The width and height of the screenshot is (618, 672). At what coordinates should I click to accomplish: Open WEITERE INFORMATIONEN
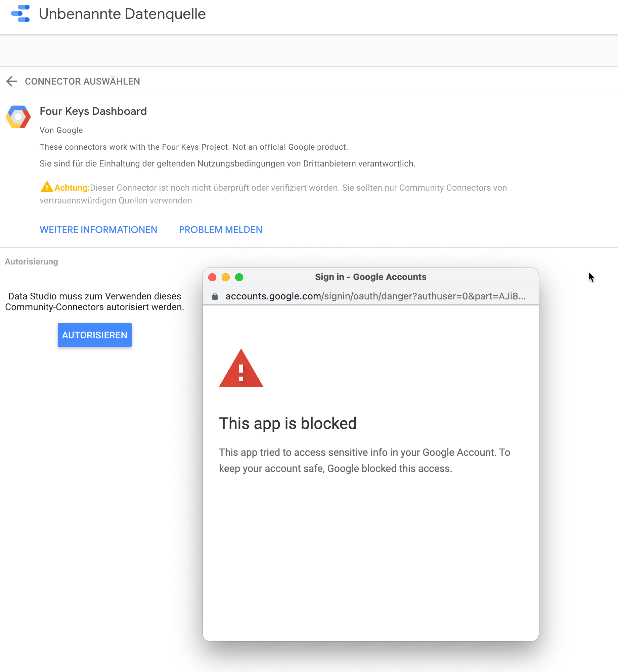(x=98, y=230)
